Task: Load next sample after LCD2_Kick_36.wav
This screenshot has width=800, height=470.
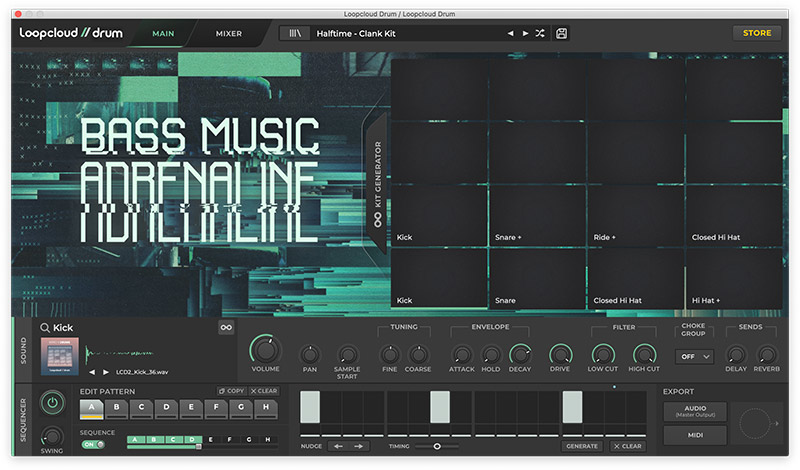Action: (x=106, y=372)
